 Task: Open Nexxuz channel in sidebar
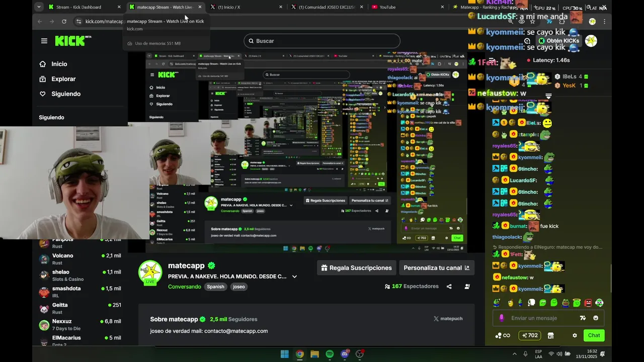(x=80, y=325)
